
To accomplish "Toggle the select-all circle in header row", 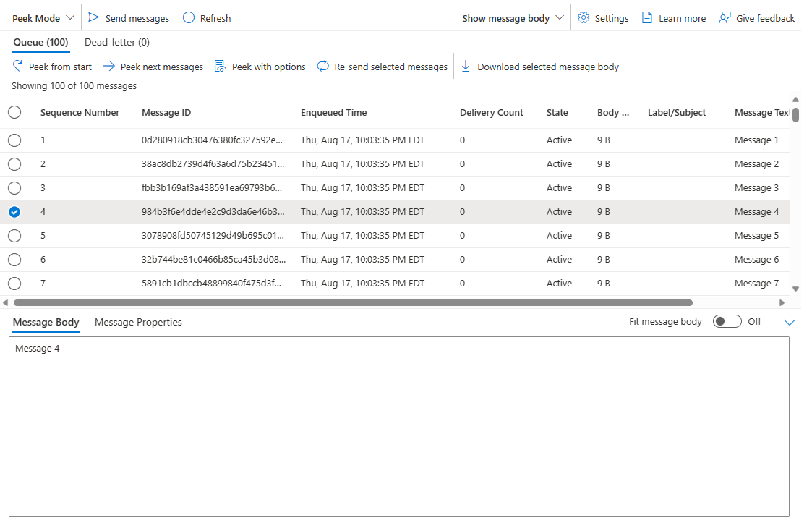I will coord(14,112).
